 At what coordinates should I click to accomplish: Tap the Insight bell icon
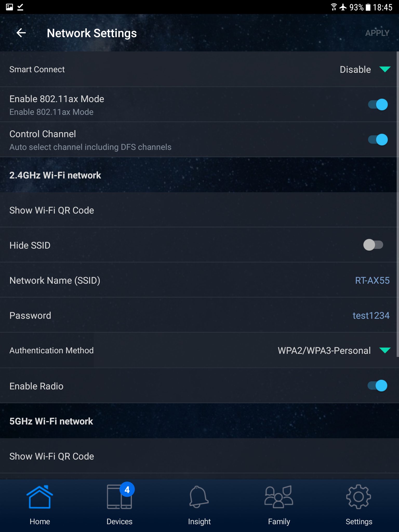click(199, 497)
